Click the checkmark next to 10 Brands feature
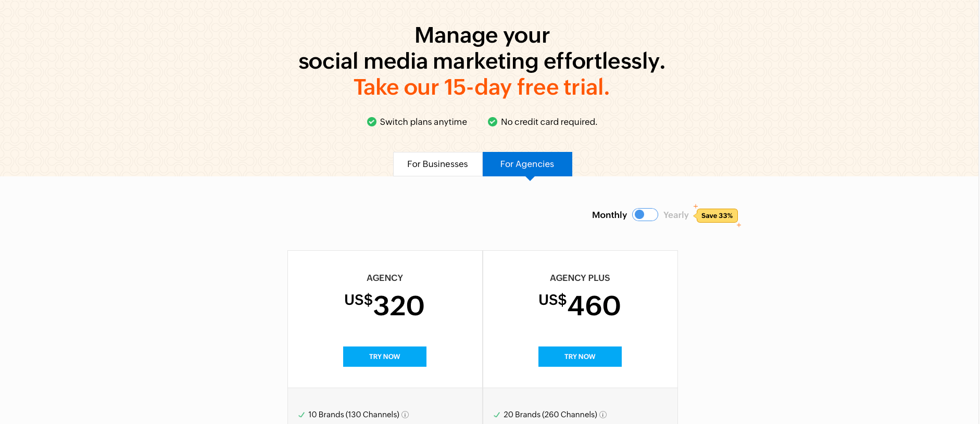 point(301,415)
